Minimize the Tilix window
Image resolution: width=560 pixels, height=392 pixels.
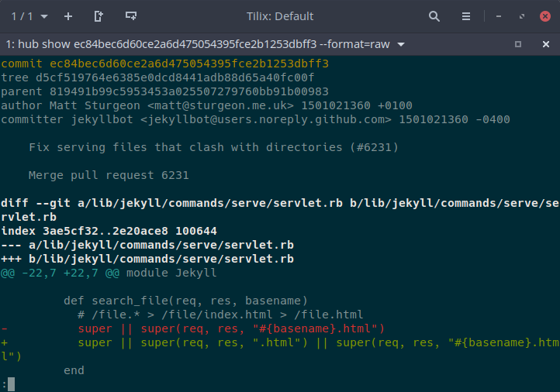click(499, 16)
